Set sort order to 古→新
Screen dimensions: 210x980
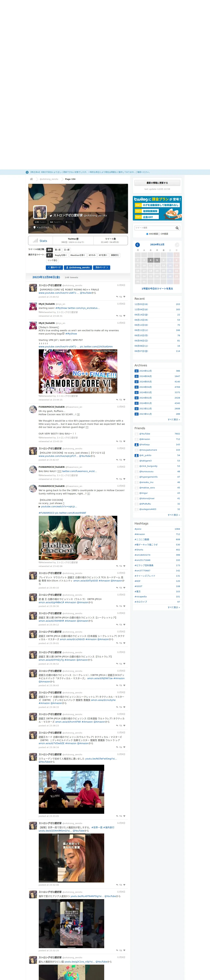click(x=67, y=250)
